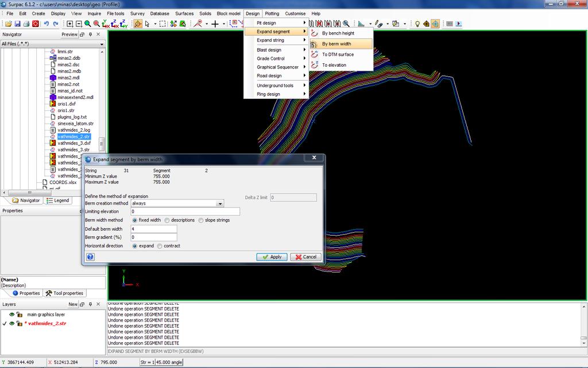Choose the expand horizontal direction radio
The image size is (588, 368).
coord(134,246)
